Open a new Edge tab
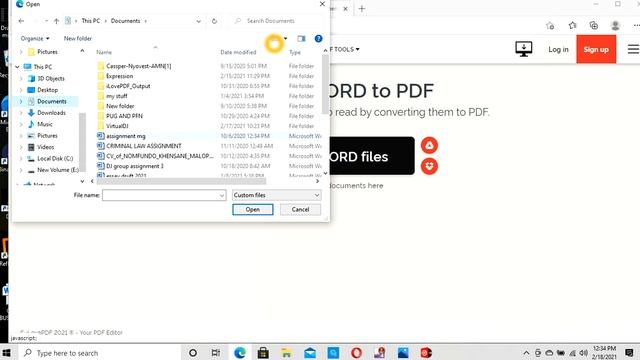The image size is (640, 360). [x=362, y=9]
